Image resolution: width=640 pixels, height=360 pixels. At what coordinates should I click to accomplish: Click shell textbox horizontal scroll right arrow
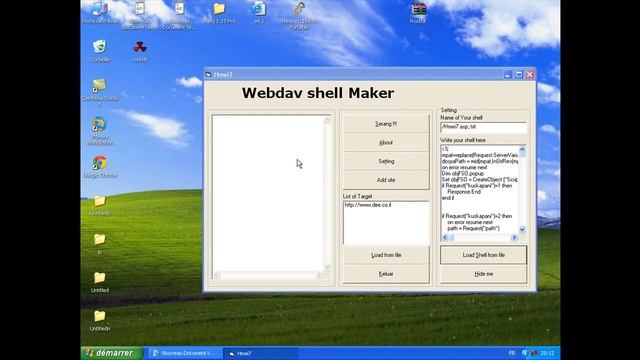click(514, 237)
